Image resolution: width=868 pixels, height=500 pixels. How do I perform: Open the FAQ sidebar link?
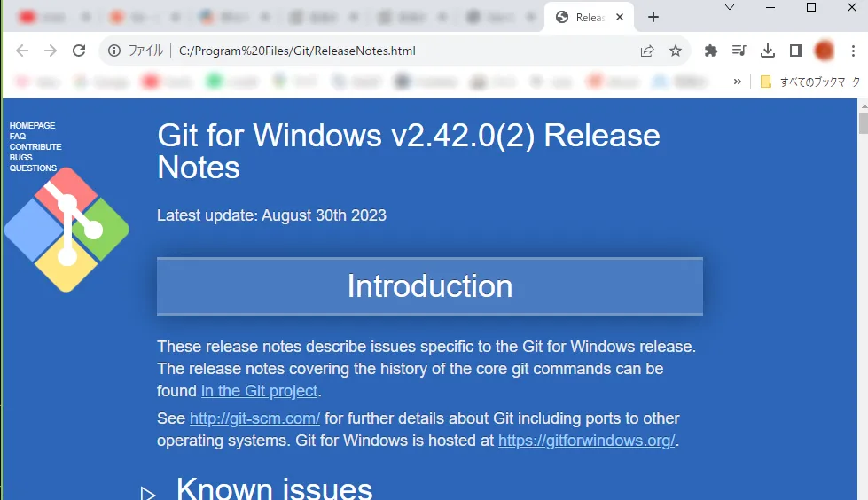coord(17,137)
